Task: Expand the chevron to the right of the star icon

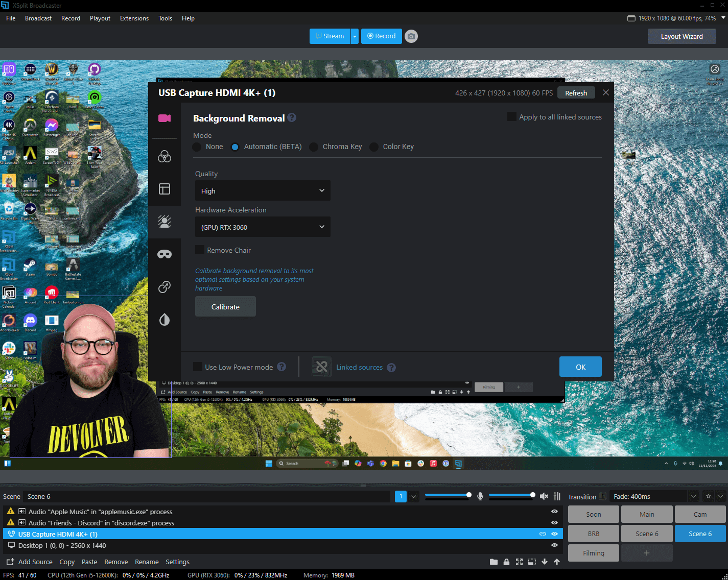Action: 720,496
